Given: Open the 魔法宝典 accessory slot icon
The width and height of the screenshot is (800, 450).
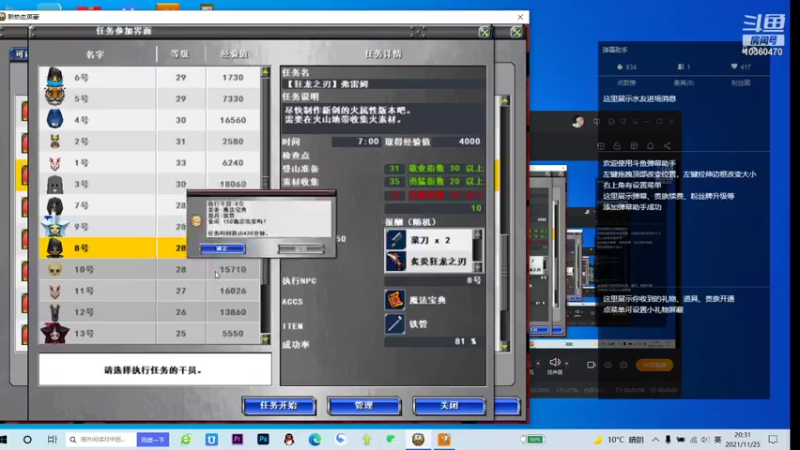Looking at the screenshot, I should pos(395,300).
